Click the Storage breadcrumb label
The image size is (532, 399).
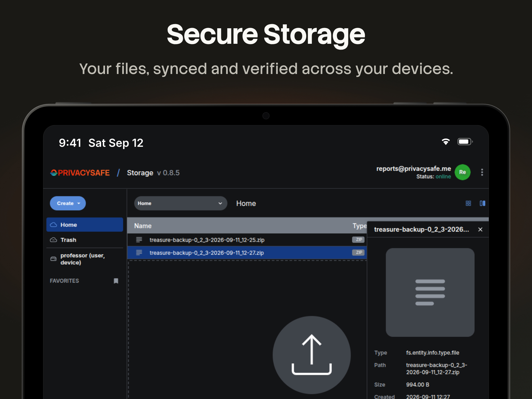(140, 173)
